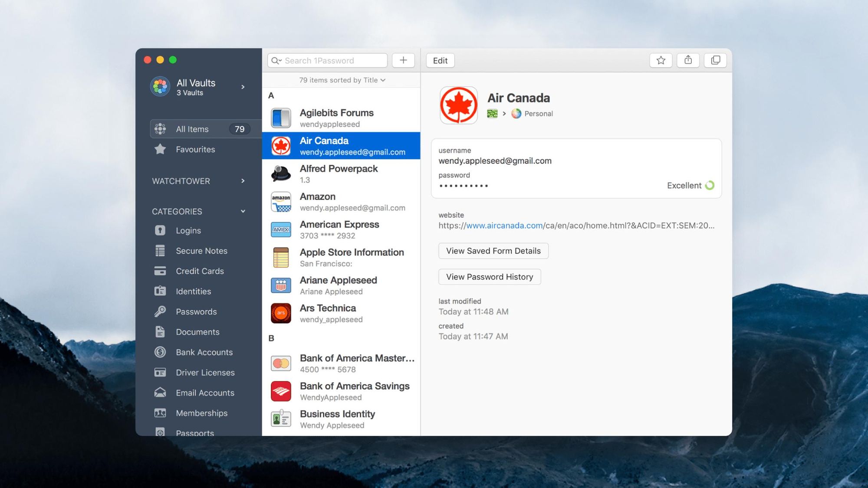Select the Ariane Appleseed entry

click(341, 285)
